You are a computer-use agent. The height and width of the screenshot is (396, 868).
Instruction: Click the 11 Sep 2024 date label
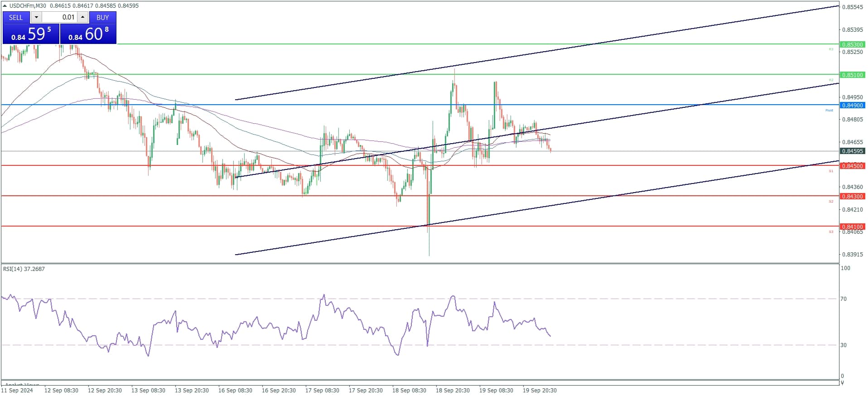click(17, 390)
